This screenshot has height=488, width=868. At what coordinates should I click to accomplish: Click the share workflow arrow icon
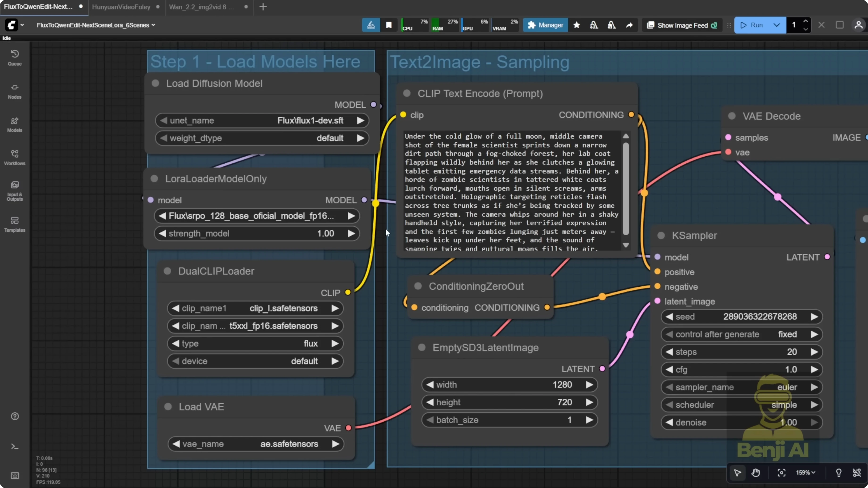630,25
